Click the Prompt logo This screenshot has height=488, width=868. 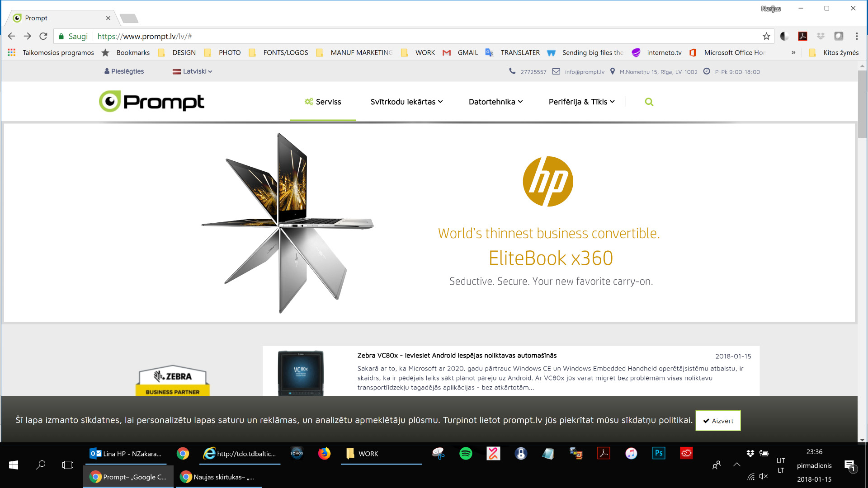(x=151, y=102)
